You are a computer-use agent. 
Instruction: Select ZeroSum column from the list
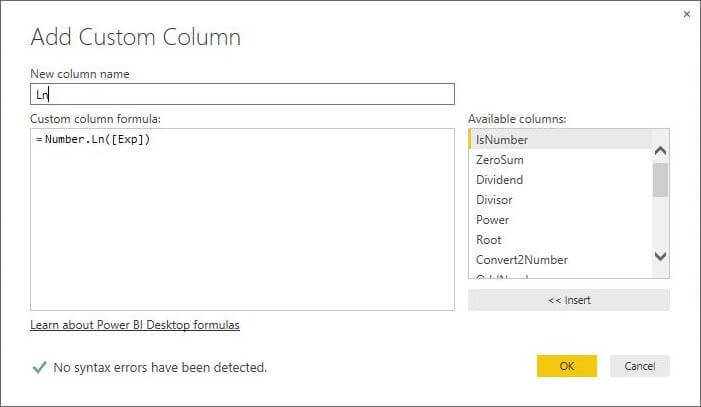[500, 160]
